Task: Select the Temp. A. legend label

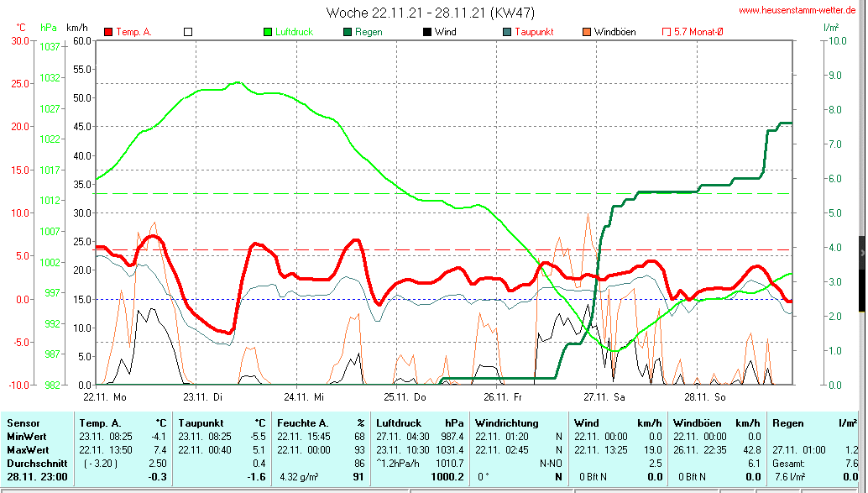Action: pos(133,32)
